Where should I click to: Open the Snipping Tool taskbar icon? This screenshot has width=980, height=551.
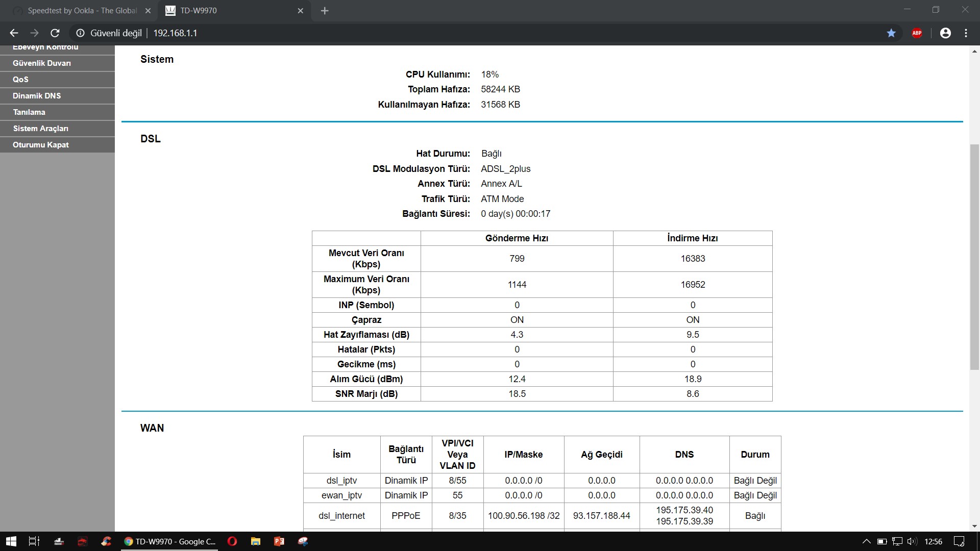pos(303,541)
